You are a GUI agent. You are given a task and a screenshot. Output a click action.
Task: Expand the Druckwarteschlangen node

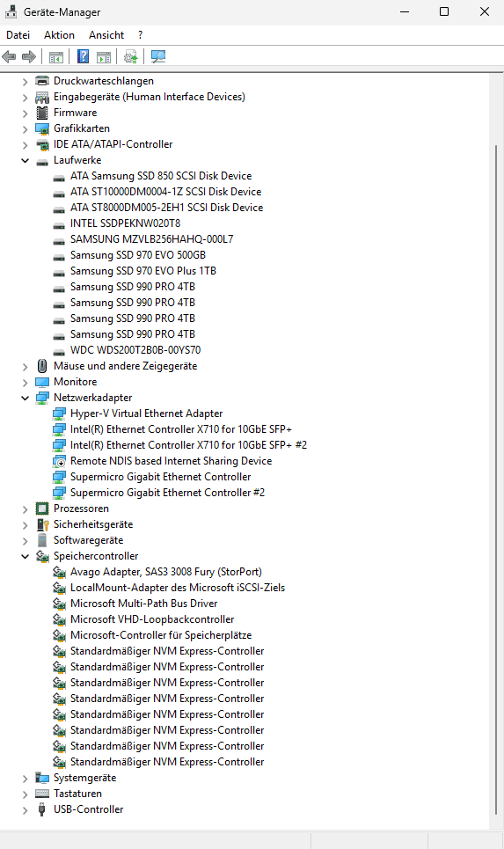point(25,82)
